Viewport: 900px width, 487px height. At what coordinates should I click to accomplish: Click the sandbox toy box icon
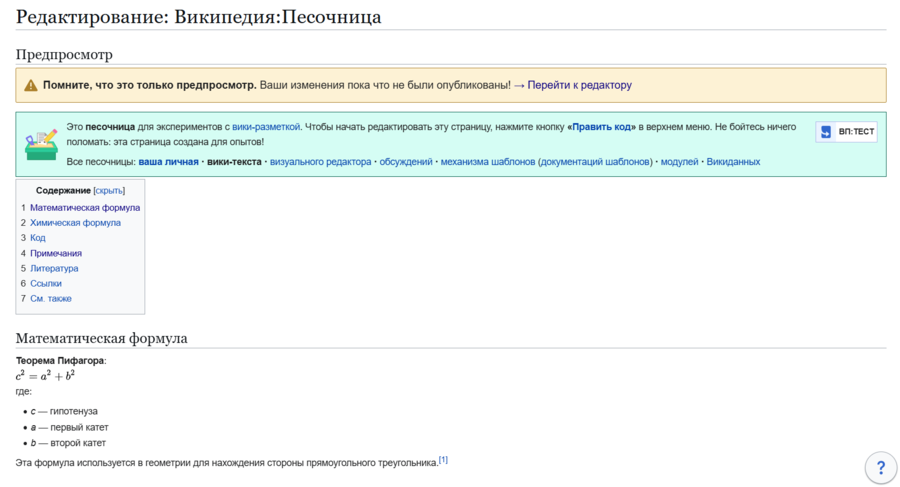point(41,144)
